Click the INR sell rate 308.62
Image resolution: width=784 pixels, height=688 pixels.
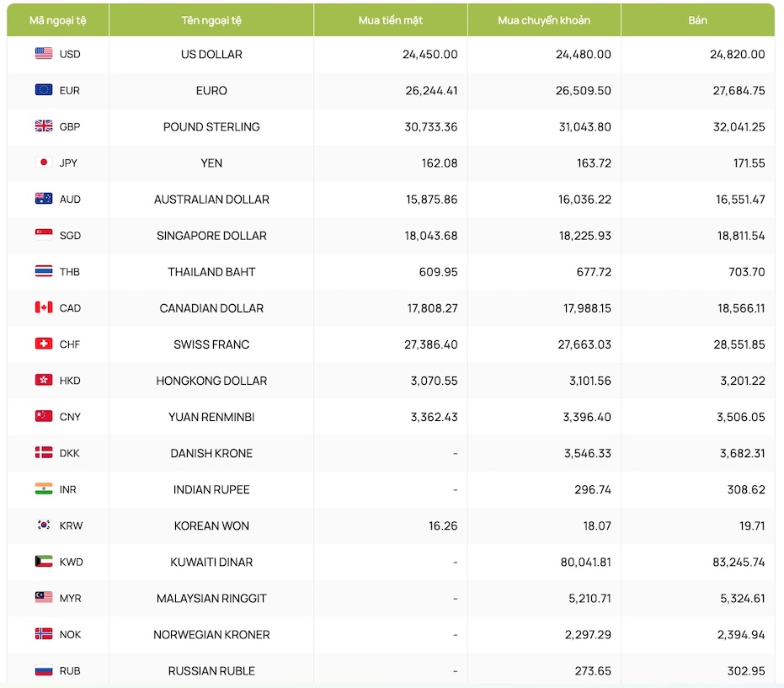coord(746,489)
